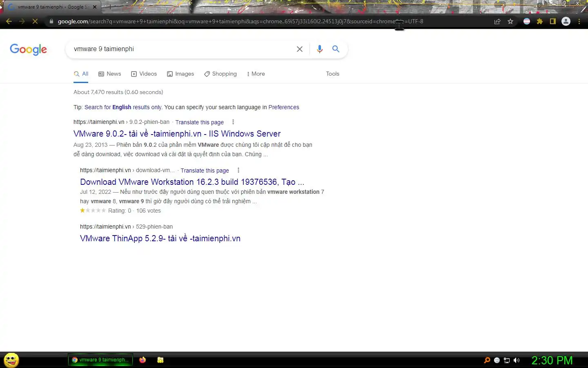Click the address bar URL

[240, 21]
